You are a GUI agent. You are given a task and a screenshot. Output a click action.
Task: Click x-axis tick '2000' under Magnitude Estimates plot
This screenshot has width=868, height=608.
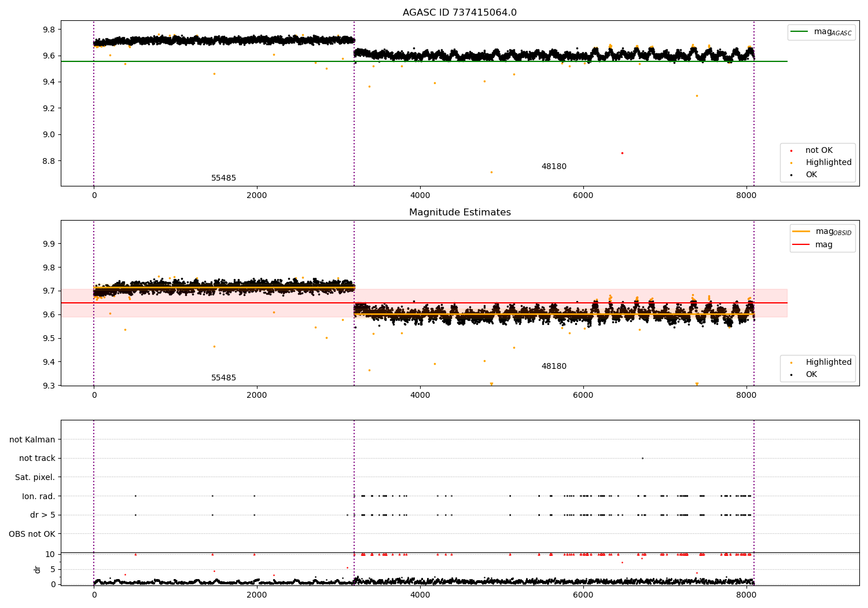coord(257,395)
